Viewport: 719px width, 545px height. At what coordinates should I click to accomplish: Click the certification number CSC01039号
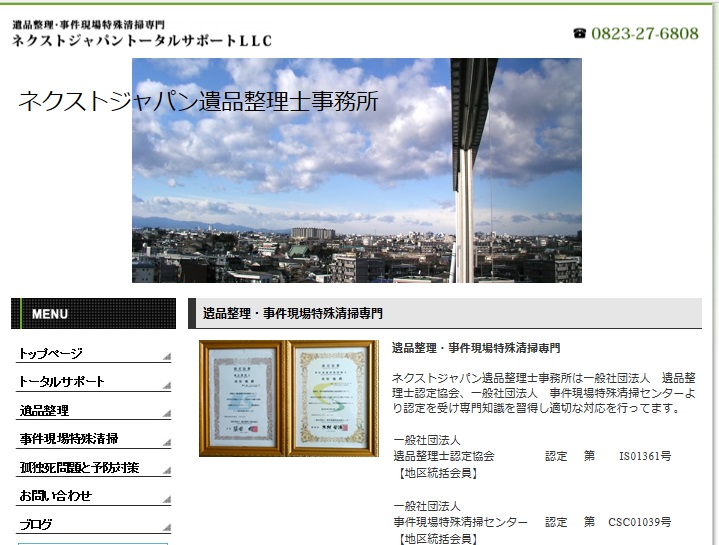click(x=639, y=522)
